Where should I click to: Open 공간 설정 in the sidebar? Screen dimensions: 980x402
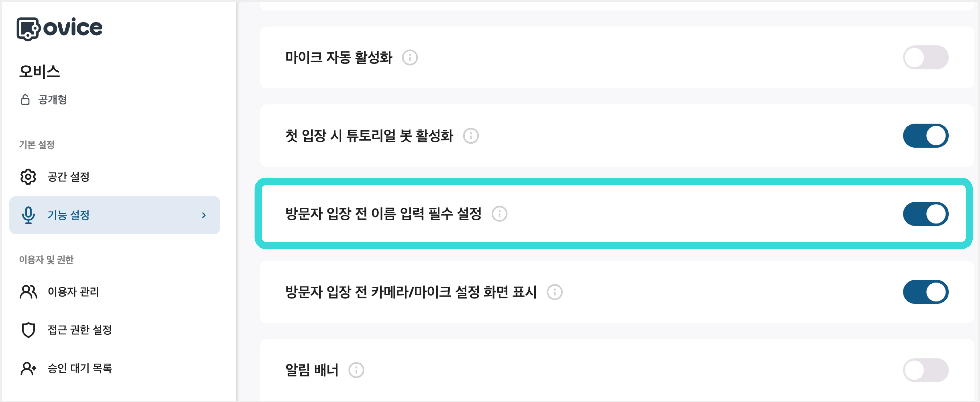coord(69,176)
